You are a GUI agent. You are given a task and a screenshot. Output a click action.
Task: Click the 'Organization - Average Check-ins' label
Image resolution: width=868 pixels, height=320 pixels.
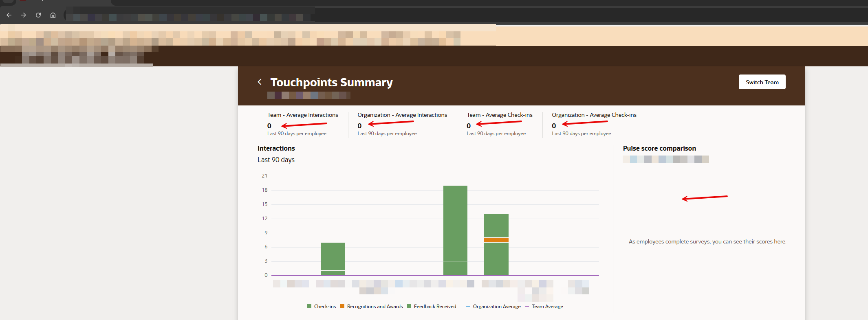594,115
